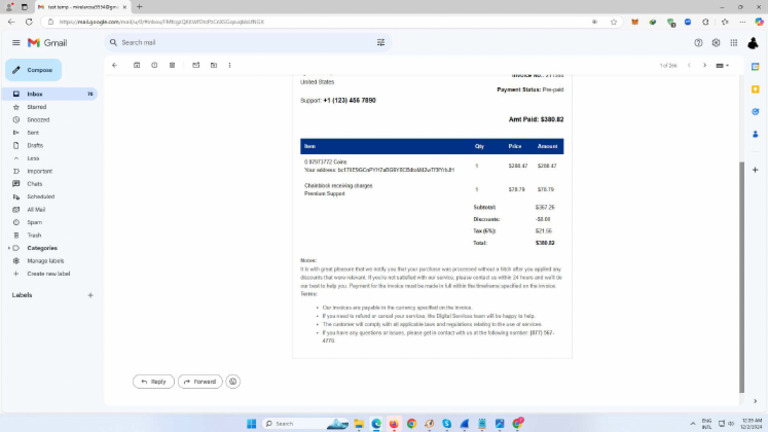Go back to inbox arrow
Screen dimensions: 768x432
click(x=115, y=65)
